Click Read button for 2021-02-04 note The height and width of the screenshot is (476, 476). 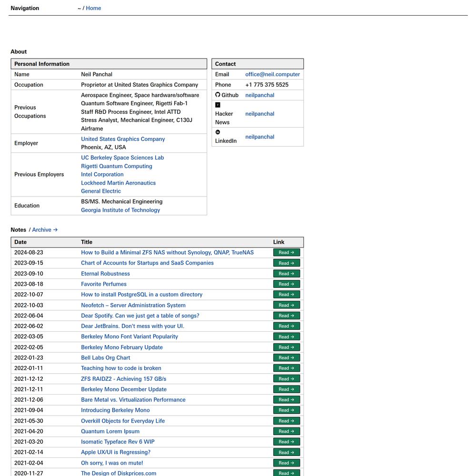(x=287, y=463)
